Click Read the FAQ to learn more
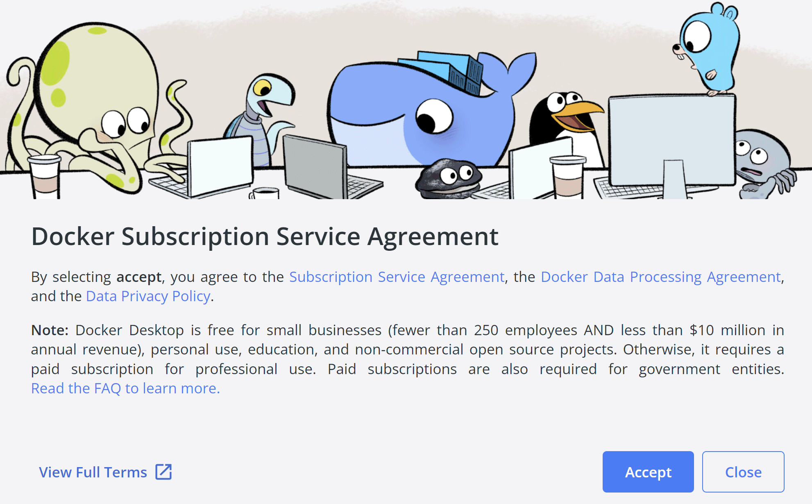Viewport: 812px width, 504px height. click(x=125, y=388)
